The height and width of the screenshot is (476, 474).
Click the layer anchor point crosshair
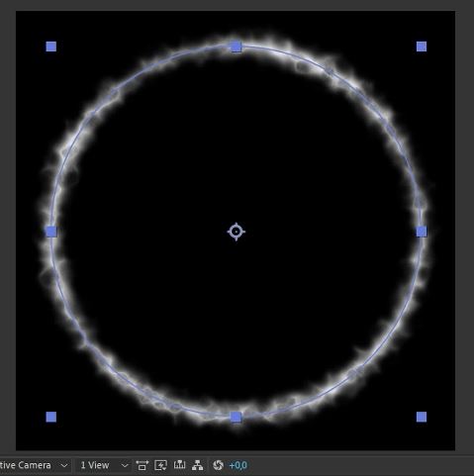click(x=237, y=232)
